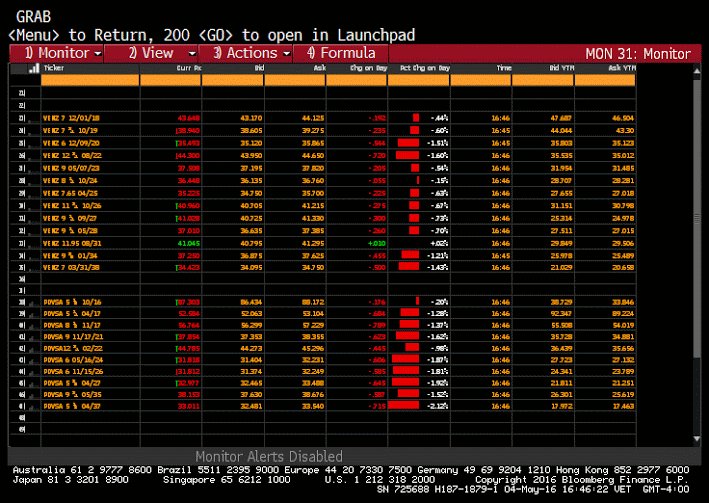The height and width of the screenshot is (503, 709).
Task: Click the scrollbar down arrow
Action: pyautogui.click(x=697, y=439)
